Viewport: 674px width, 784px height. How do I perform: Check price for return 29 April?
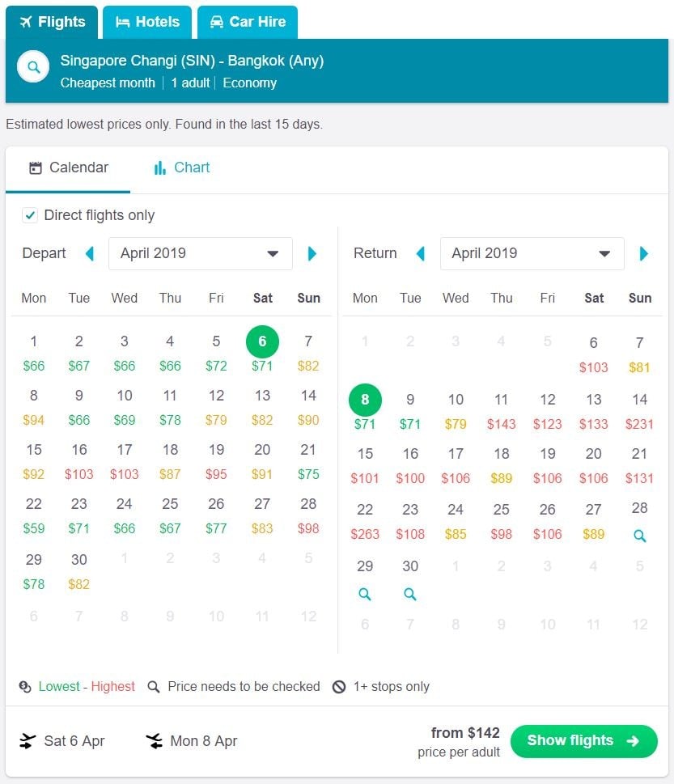click(365, 594)
